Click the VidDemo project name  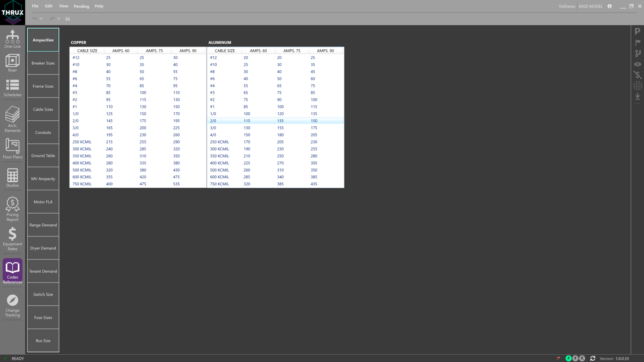567,6
